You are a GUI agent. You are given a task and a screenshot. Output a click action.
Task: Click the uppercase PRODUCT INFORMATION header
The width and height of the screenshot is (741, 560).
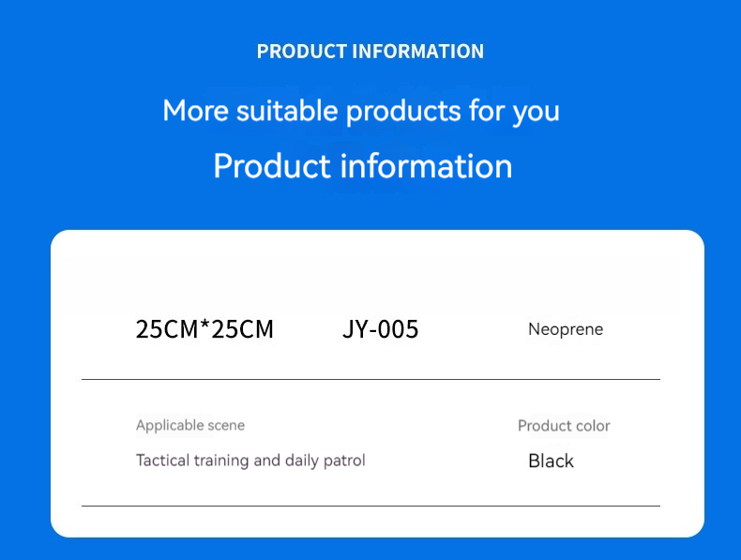(370, 52)
